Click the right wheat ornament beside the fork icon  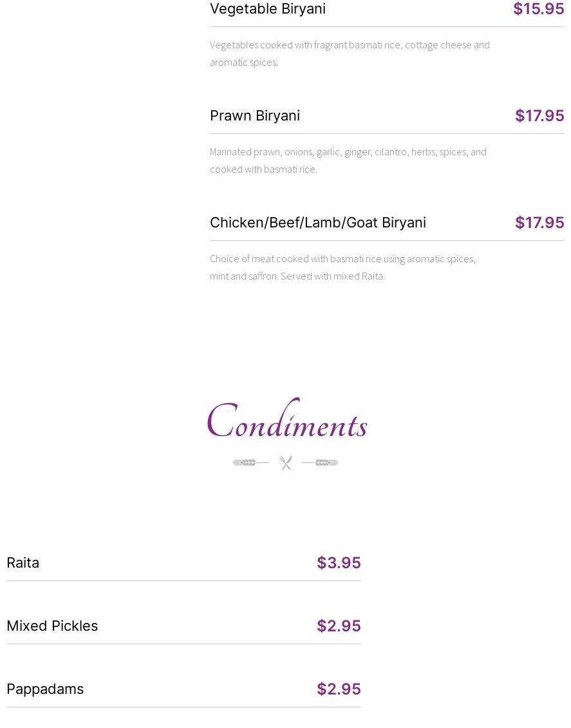coord(321,463)
